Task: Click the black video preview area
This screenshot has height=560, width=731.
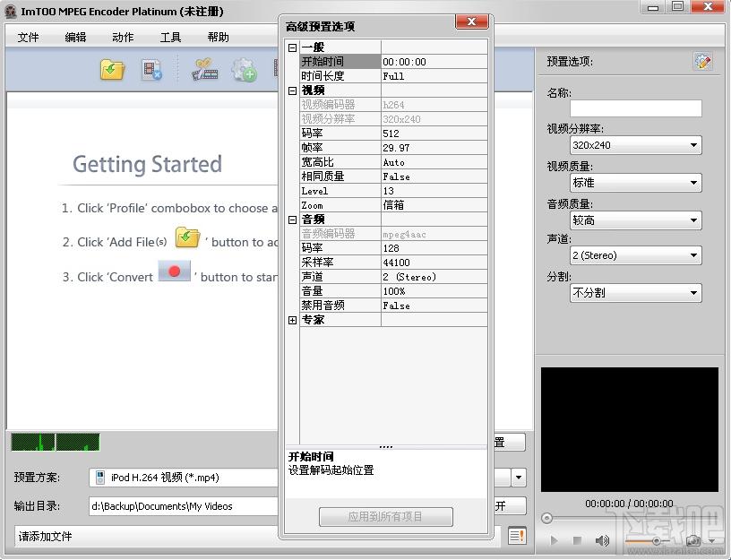Action: [630, 429]
